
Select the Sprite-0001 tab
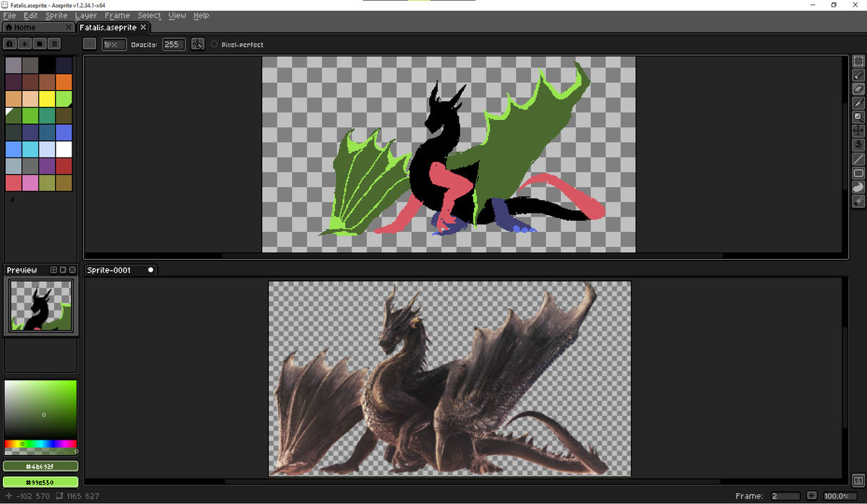[x=120, y=270]
